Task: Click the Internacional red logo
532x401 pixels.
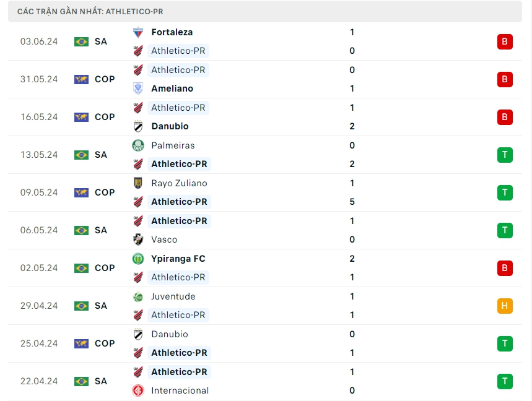Action: (138, 390)
